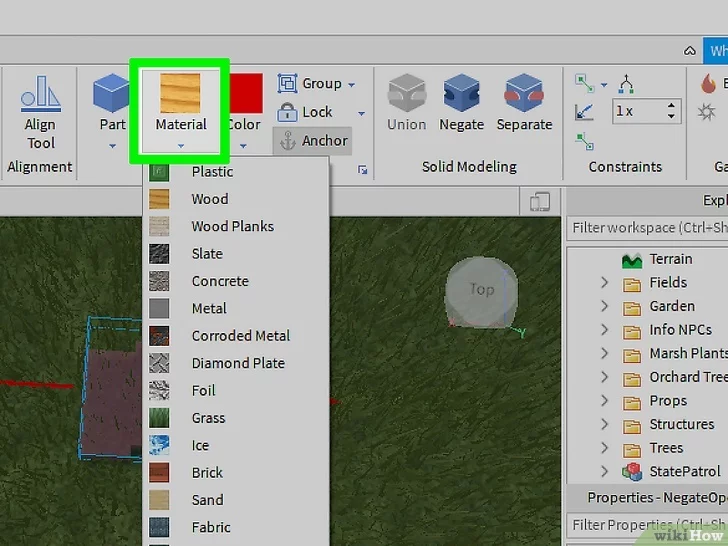Image resolution: width=728 pixels, height=546 pixels.
Task: Click the bottom constraint tool icon
Action: tap(585, 141)
